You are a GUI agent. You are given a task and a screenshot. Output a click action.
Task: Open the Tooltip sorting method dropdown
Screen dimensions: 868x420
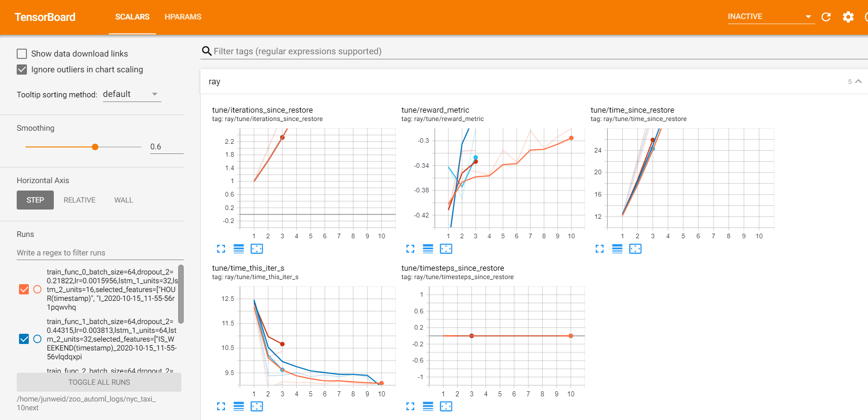click(x=131, y=94)
